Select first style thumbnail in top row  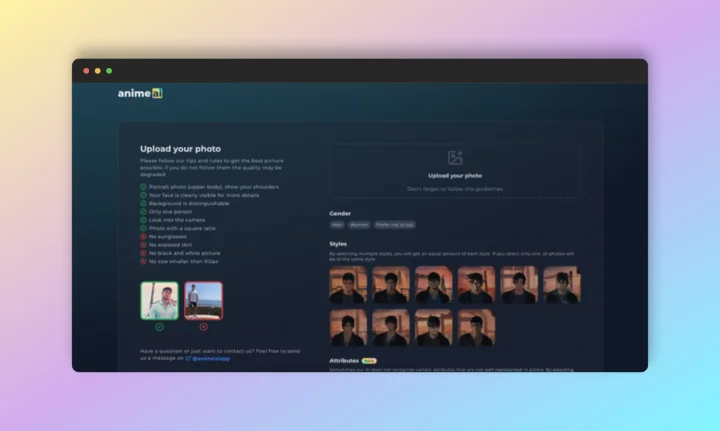point(348,285)
